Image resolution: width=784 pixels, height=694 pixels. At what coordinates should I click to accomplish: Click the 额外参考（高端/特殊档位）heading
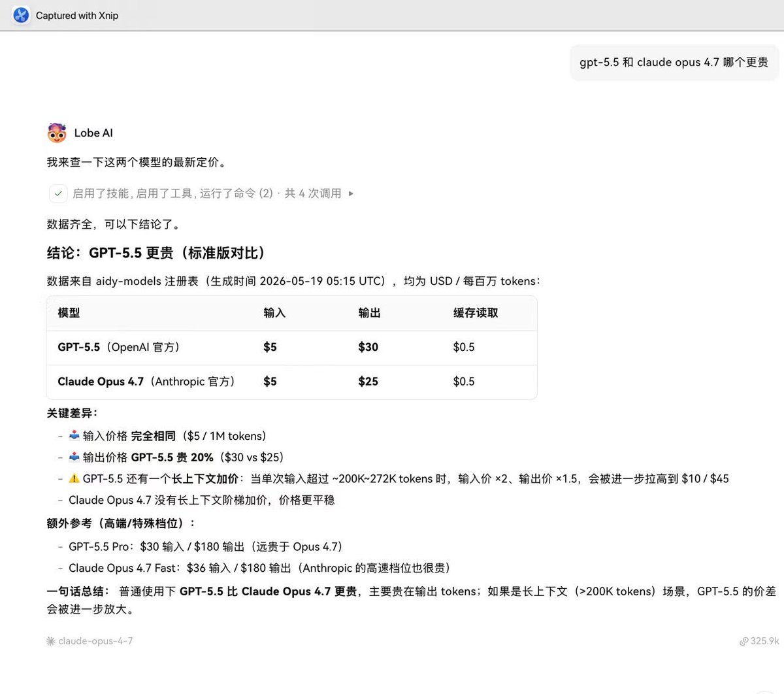(x=122, y=523)
